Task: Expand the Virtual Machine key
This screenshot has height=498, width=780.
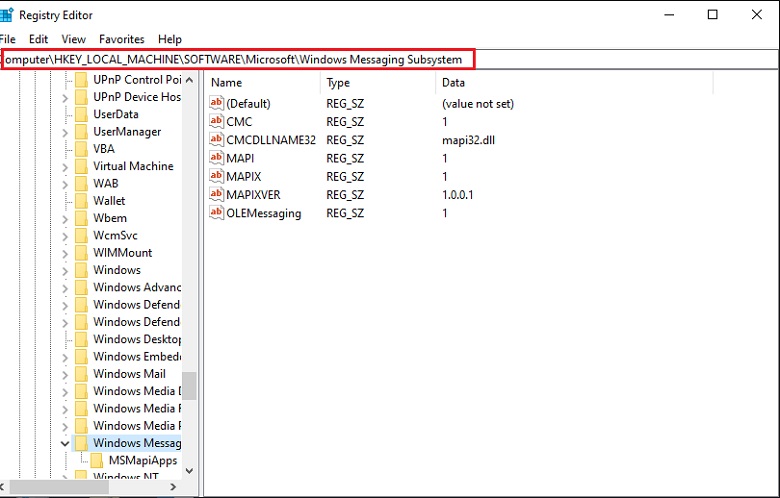Action: pos(65,167)
